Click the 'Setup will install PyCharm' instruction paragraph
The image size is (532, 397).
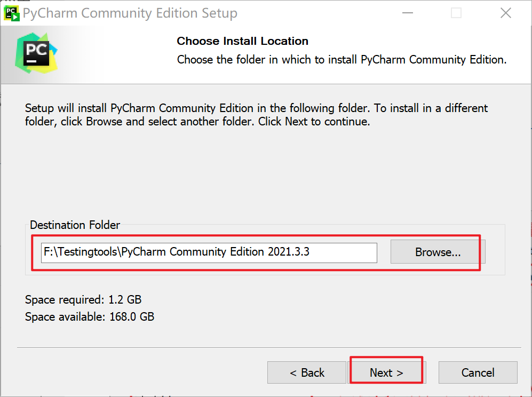(257, 115)
